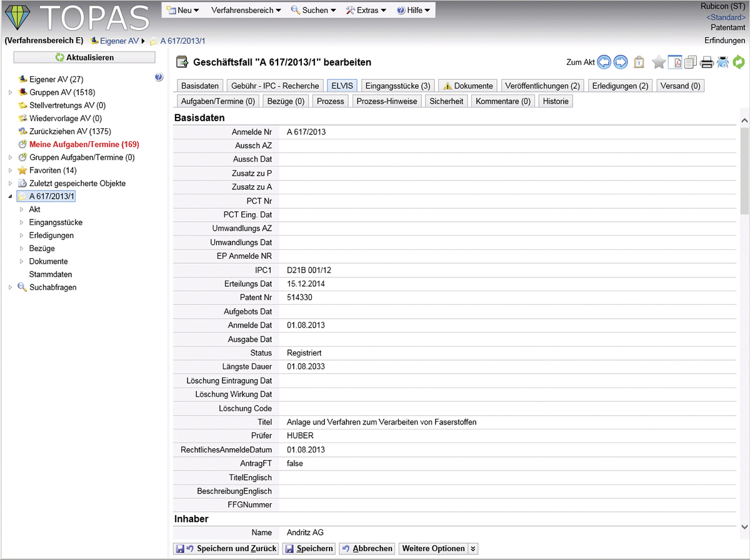Viewport: 750px width, 560px height.
Task: Open the PDF preview icon
Action: click(x=675, y=62)
